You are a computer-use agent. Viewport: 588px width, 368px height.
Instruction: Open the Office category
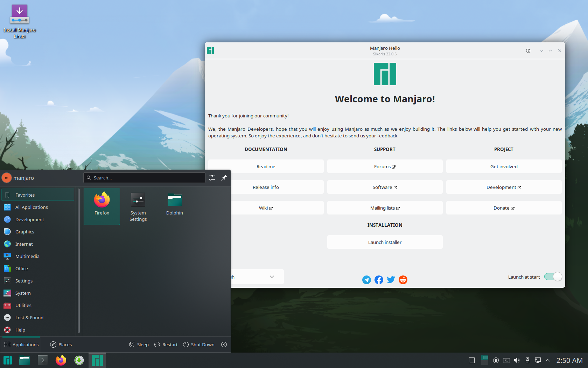coord(38,268)
